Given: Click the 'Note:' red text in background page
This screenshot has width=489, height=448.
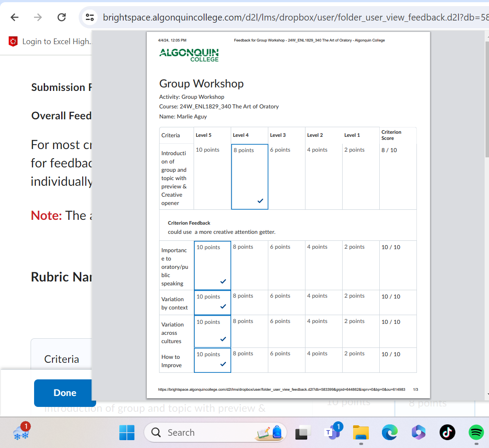Looking at the screenshot, I should coord(46,215).
